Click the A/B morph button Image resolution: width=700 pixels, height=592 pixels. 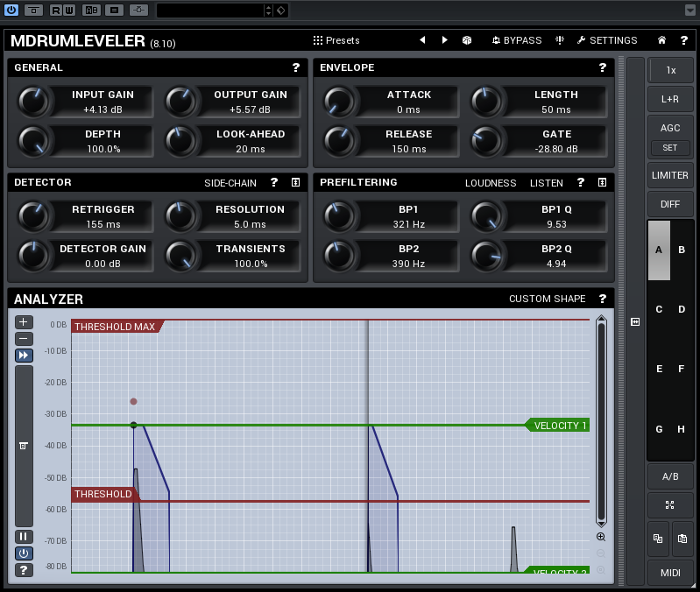[670, 476]
